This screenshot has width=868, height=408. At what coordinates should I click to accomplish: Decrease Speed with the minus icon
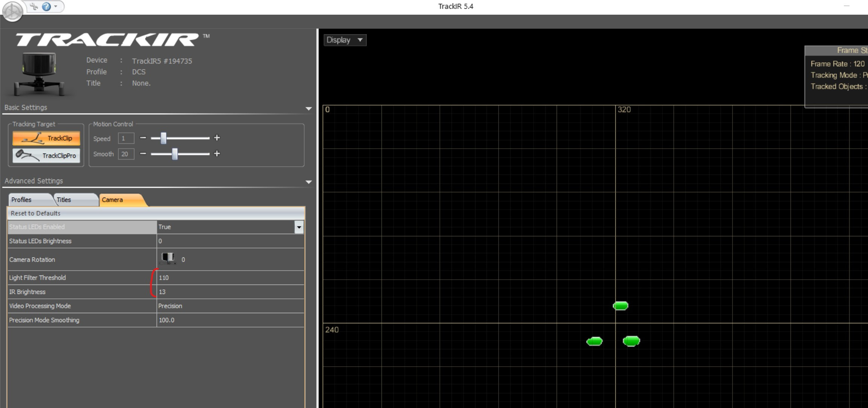[143, 138]
